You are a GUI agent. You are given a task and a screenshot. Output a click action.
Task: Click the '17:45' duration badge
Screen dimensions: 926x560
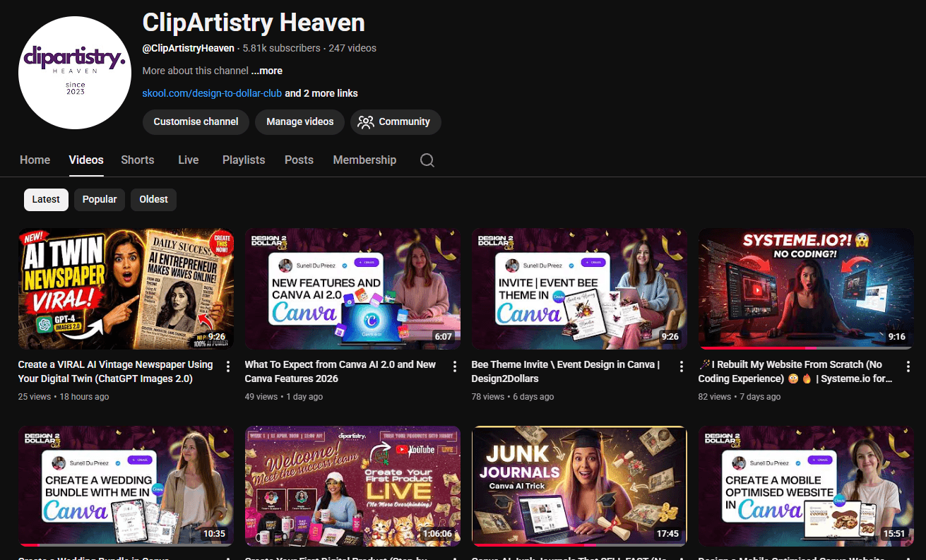[667, 534]
